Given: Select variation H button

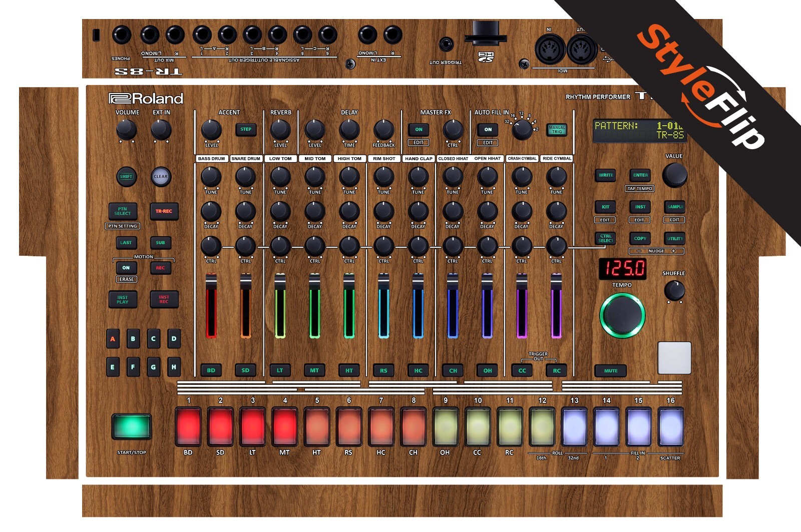Looking at the screenshot, I should click(x=174, y=367).
